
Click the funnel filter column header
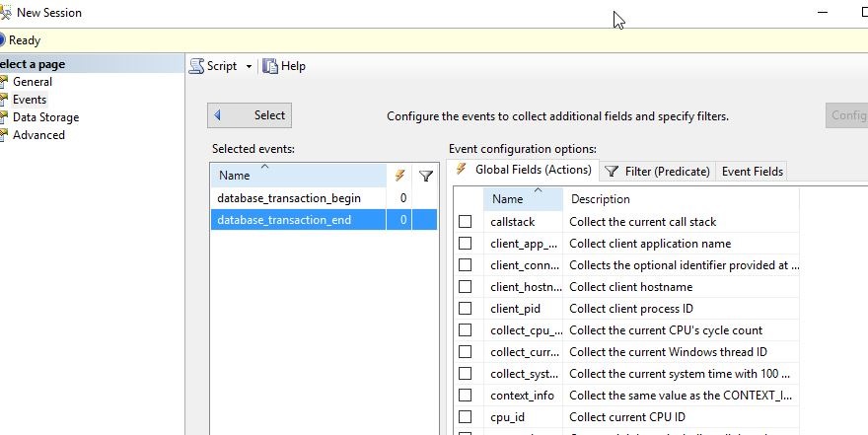click(425, 176)
